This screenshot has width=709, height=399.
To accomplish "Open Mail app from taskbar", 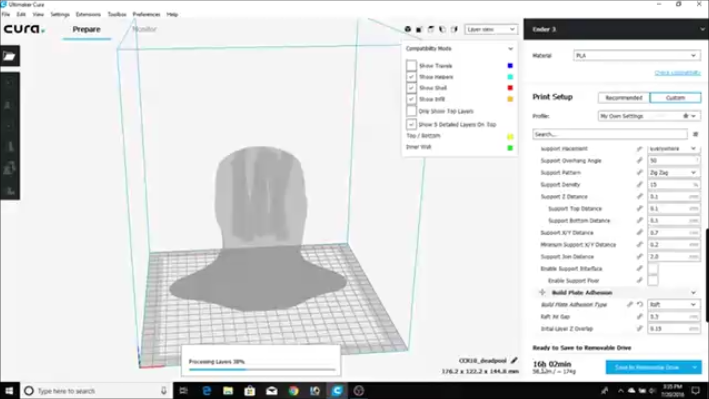I will tap(271, 390).
